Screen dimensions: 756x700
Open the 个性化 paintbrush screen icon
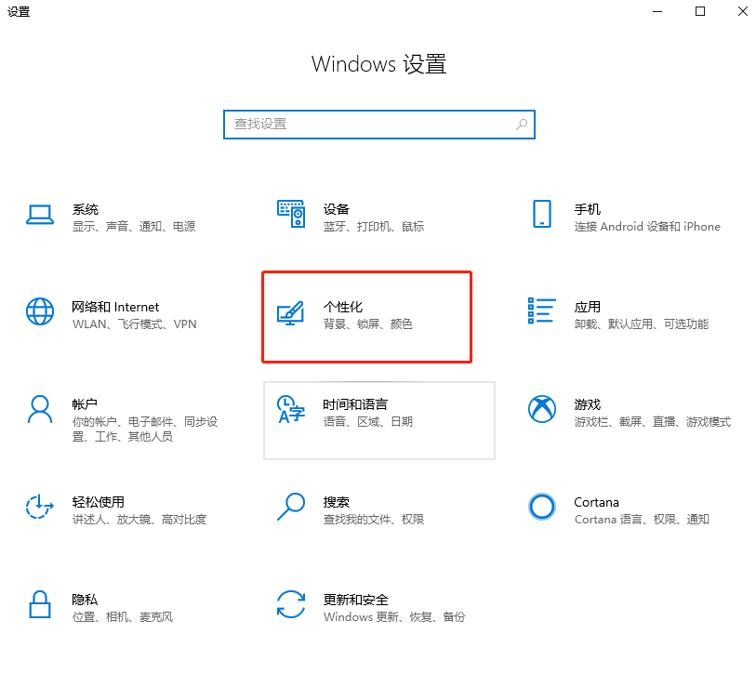[291, 313]
